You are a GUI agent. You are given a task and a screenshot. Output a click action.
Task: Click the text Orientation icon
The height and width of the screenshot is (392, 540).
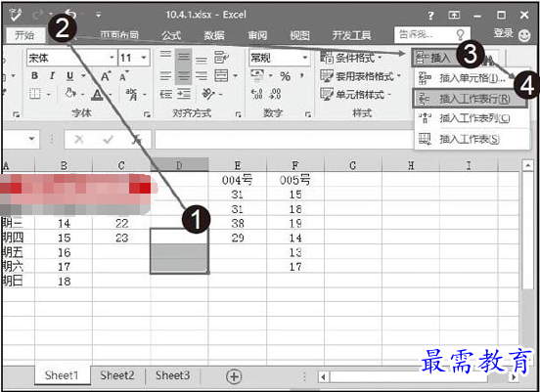coord(208,94)
